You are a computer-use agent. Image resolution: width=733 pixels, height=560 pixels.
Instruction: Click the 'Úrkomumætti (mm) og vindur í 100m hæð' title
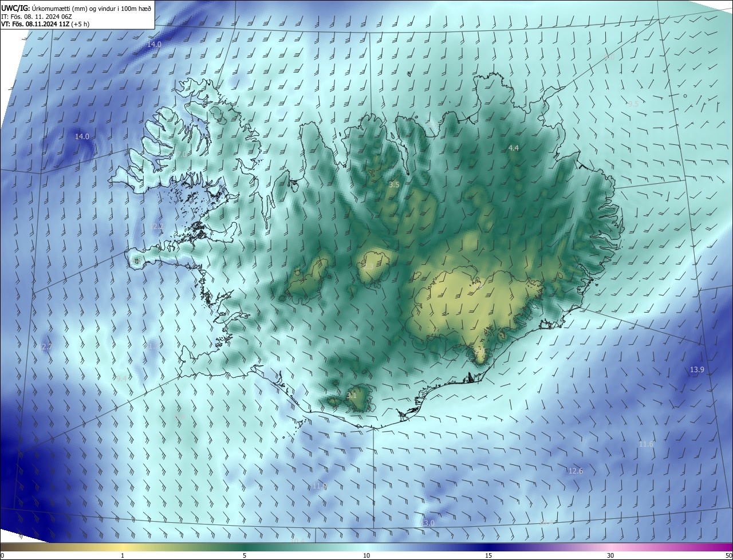coord(92,8)
